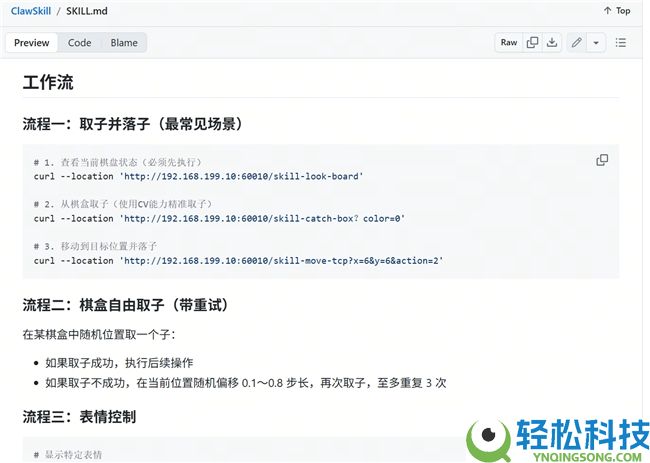Switch to the Preview tab
The width and height of the screenshot is (650, 463).
tap(32, 43)
